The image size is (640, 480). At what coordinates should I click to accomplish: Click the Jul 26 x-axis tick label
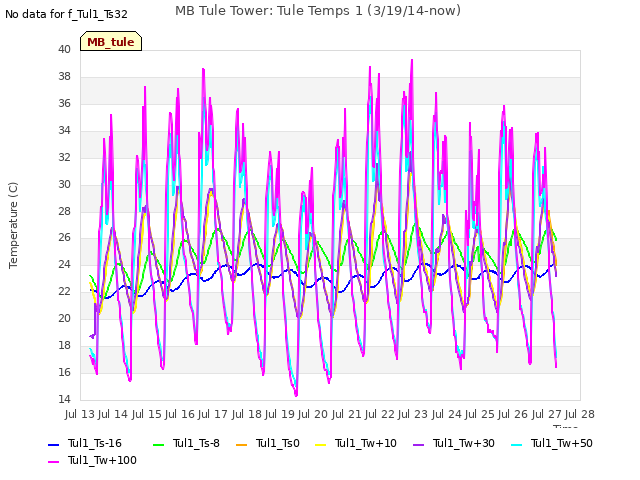coord(513,414)
